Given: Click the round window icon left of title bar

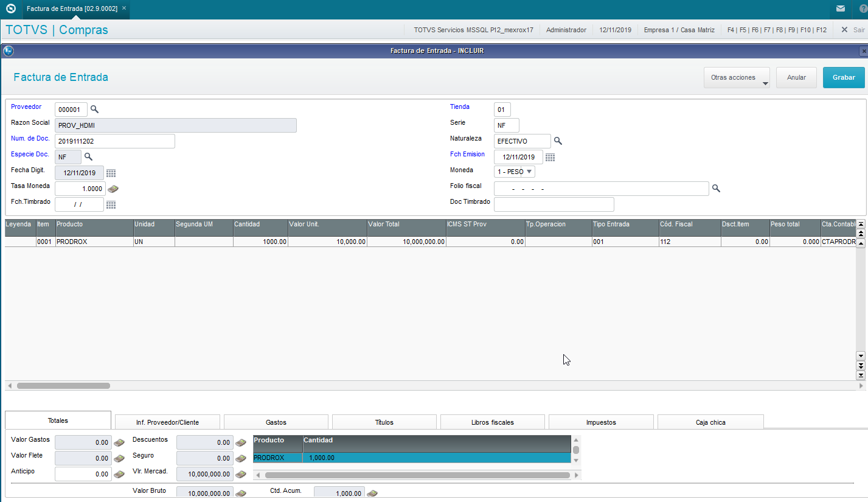Looking at the screenshot, I should (x=9, y=51).
